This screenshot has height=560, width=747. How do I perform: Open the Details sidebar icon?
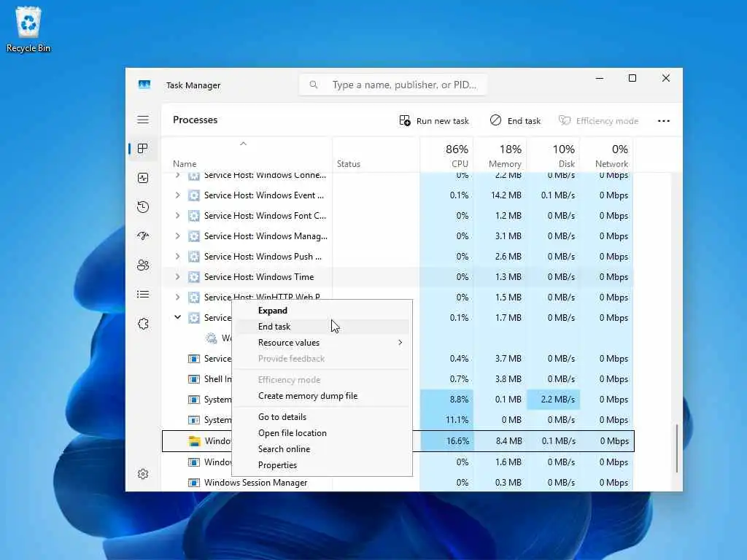[143, 295]
